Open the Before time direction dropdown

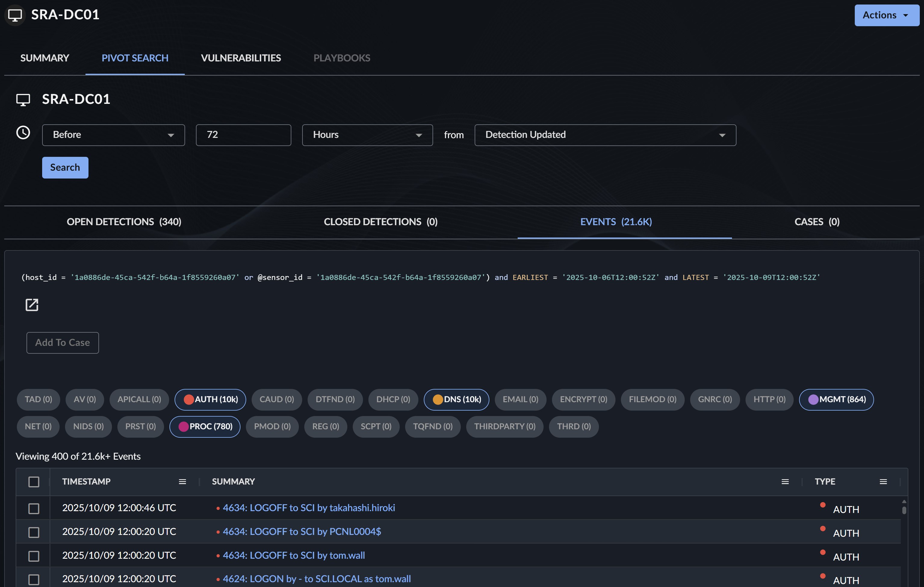pyautogui.click(x=113, y=135)
